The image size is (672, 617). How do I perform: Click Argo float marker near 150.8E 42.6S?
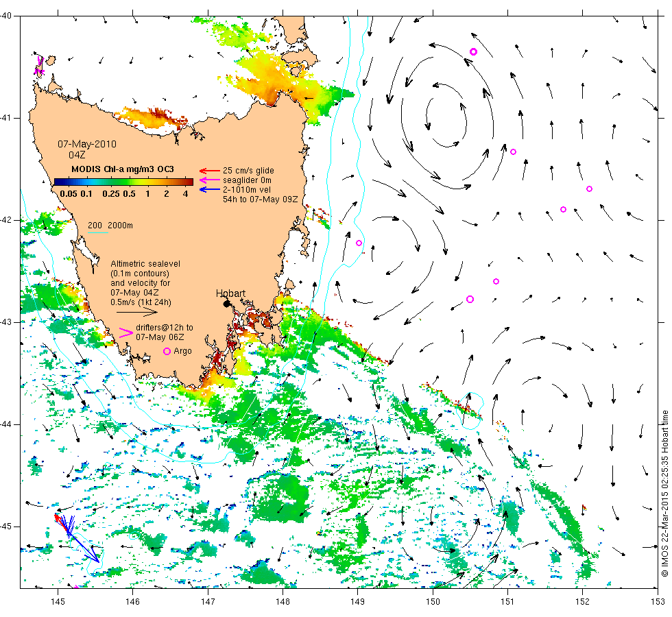coord(496,282)
